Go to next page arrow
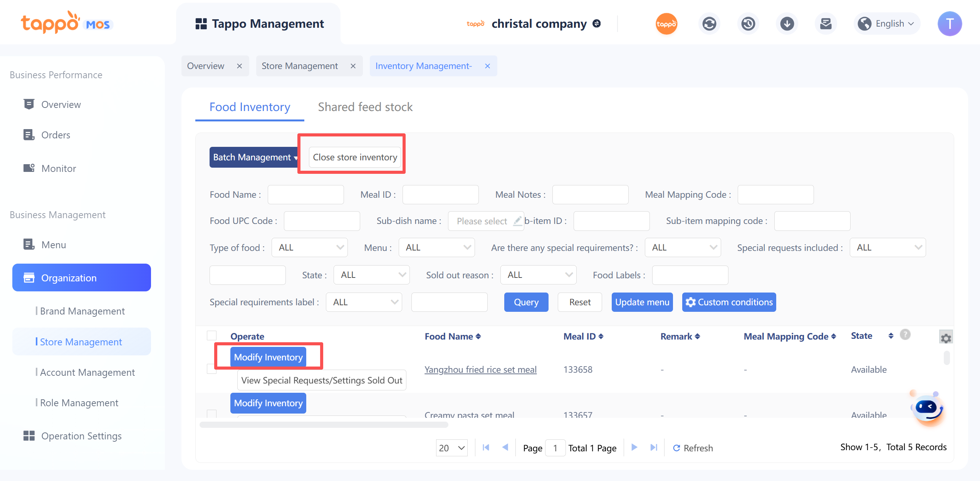Screen dimensions: 980x481 634,447
